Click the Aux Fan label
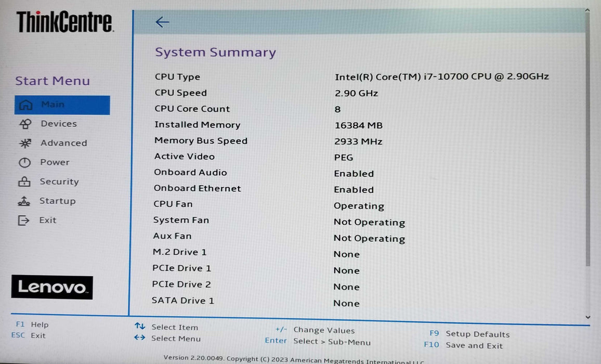Viewport: 601px width, 364px height. pos(172,236)
